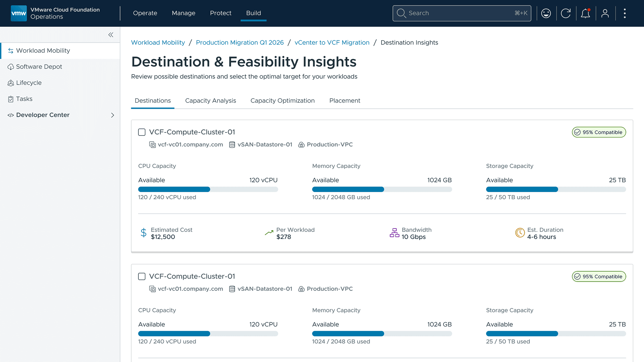
Task: Click vCenter icon in first cluster card
Action: coord(152,145)
